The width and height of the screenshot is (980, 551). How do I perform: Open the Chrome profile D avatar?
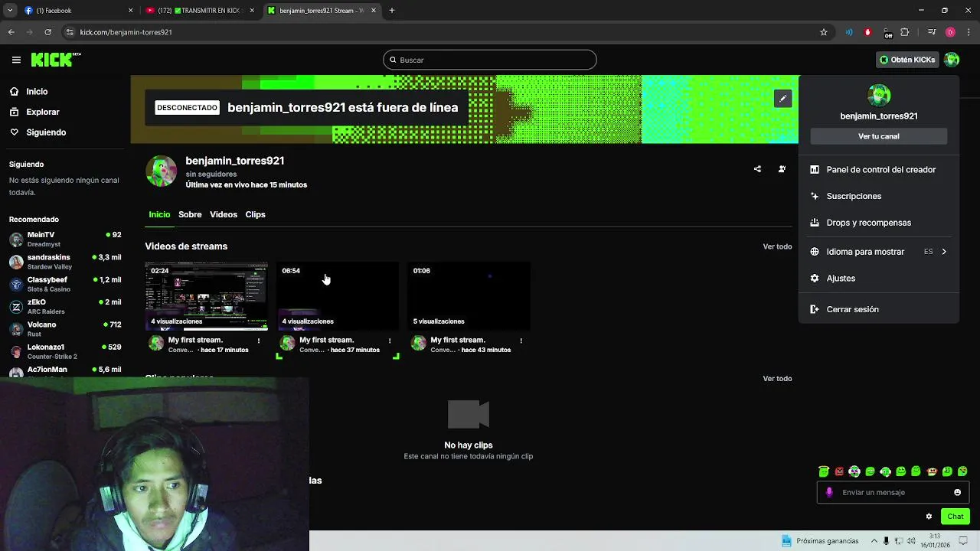tap(950, 32)
